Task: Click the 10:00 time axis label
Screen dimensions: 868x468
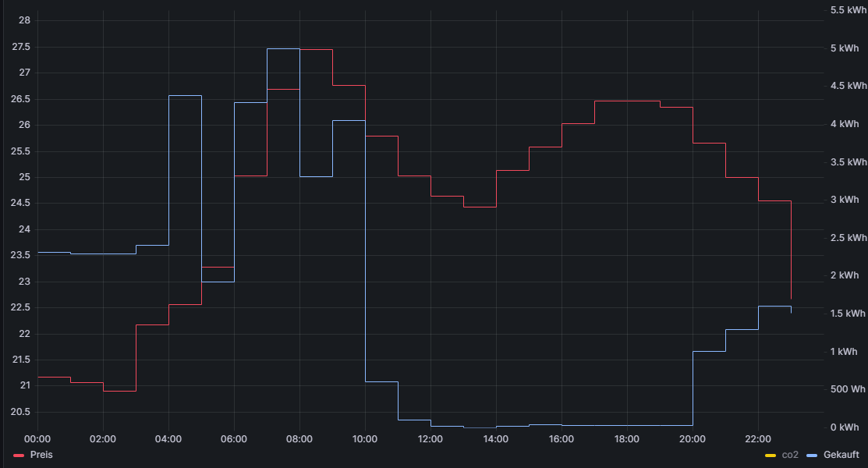Action: (x=365, y=439)
